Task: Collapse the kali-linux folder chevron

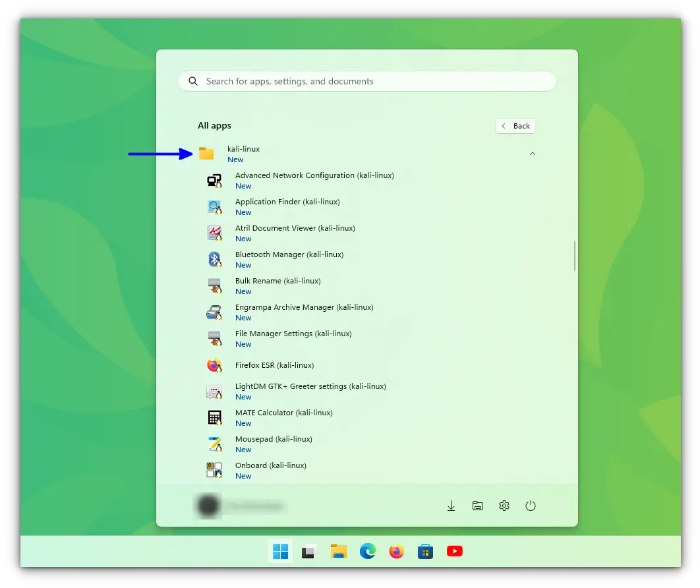Action: [532, 154]
